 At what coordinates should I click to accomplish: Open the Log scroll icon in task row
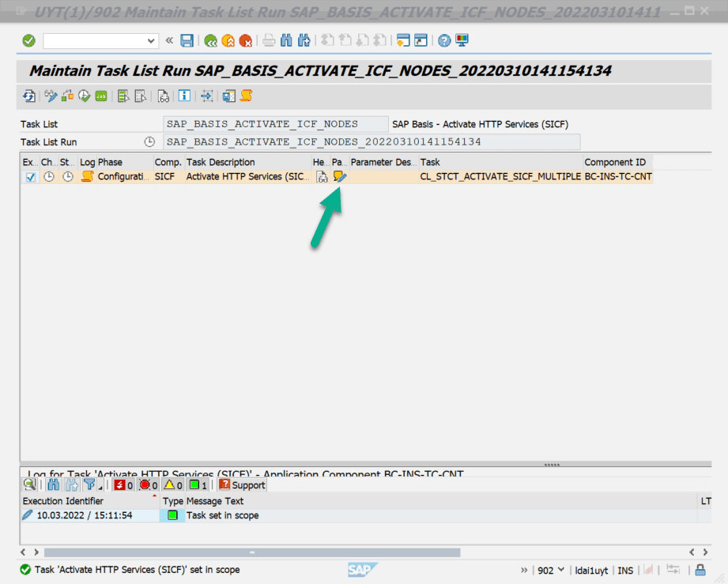click(87, 176)
